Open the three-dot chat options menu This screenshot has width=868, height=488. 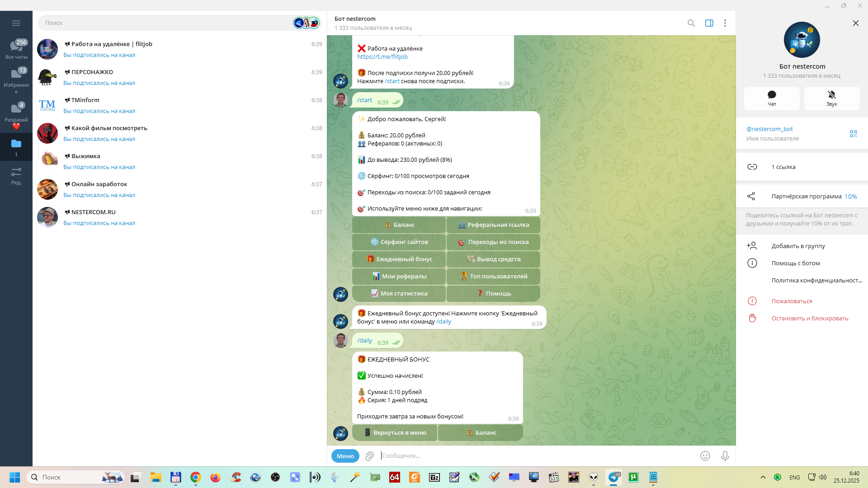point(725,23)
